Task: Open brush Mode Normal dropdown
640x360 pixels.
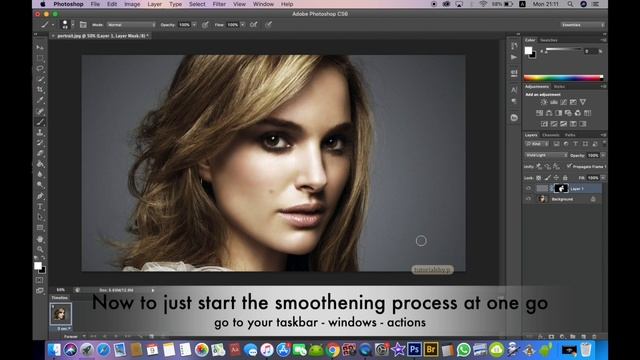Action: pyautogui.click(x=131, y=24)
